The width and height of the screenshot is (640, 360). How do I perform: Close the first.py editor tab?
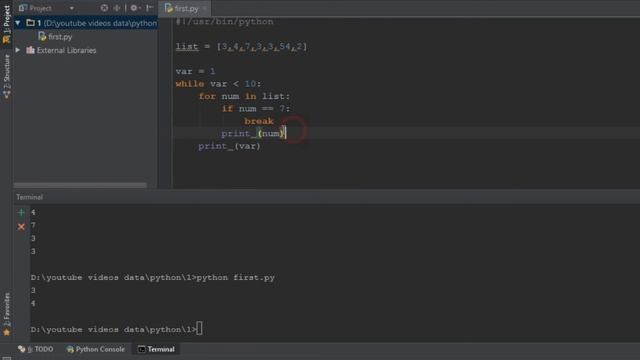coord(204,8)
